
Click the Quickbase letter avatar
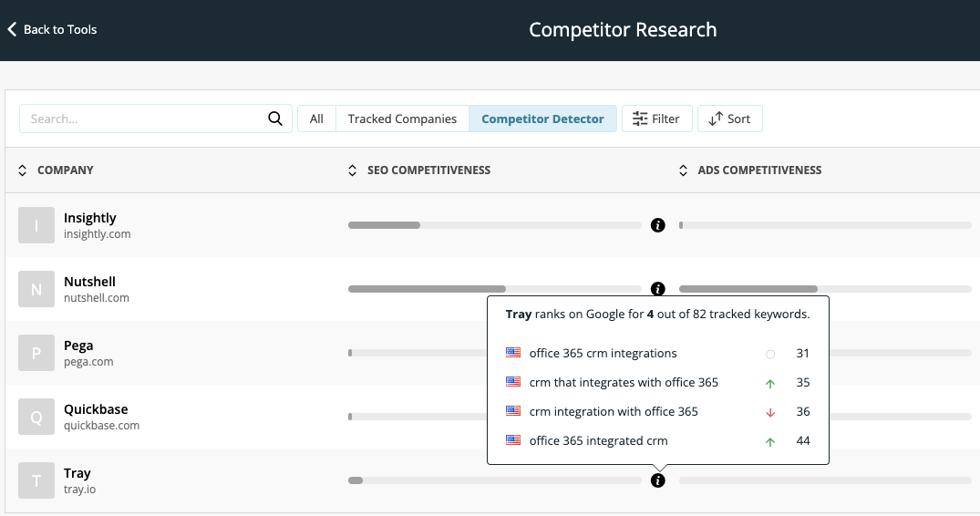36,417
